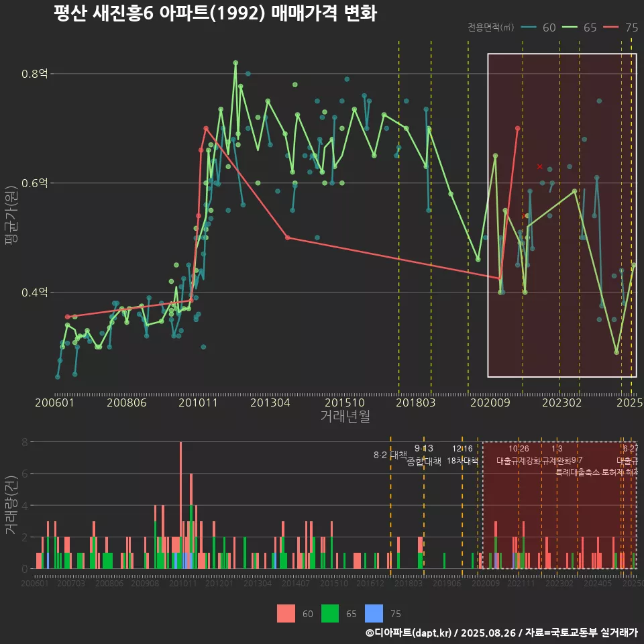644x644 pixels.
Task: Click the 거래년월 x-axis title
Action: point(345,416)
